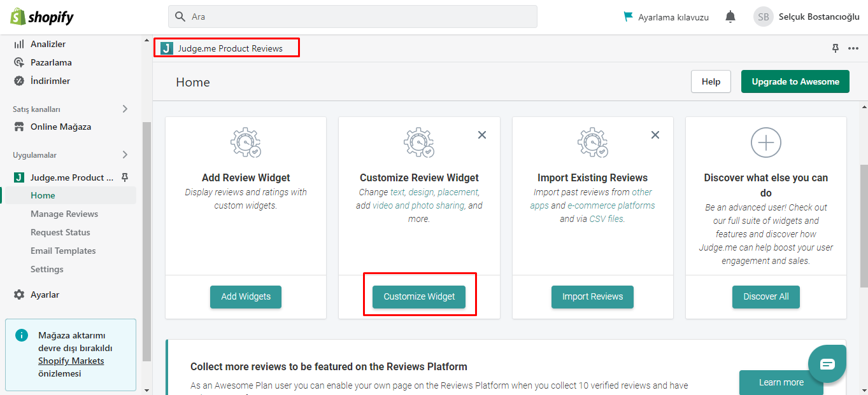Click the Customize Review Widget gear icon
The width and height of the screenshot is (868, 395).
[419, 142]
